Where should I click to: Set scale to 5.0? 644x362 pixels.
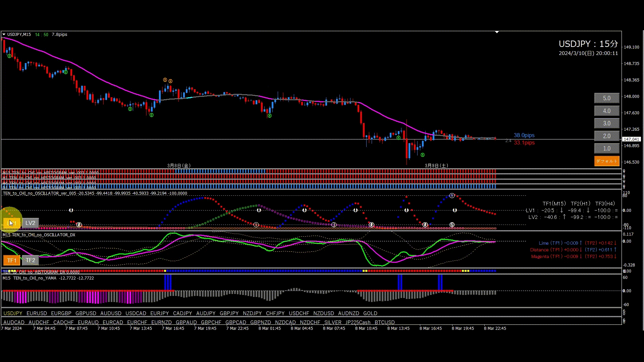coord(606,98)
